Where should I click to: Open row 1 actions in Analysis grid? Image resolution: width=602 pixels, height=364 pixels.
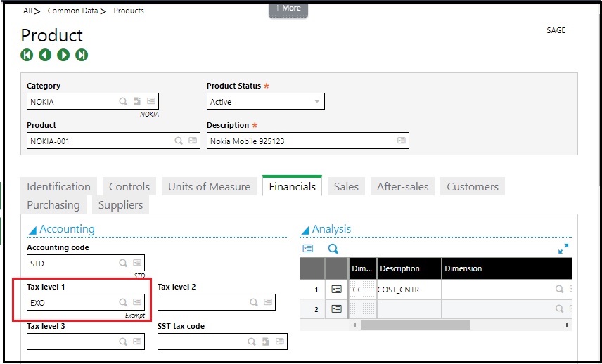[336, 290]
